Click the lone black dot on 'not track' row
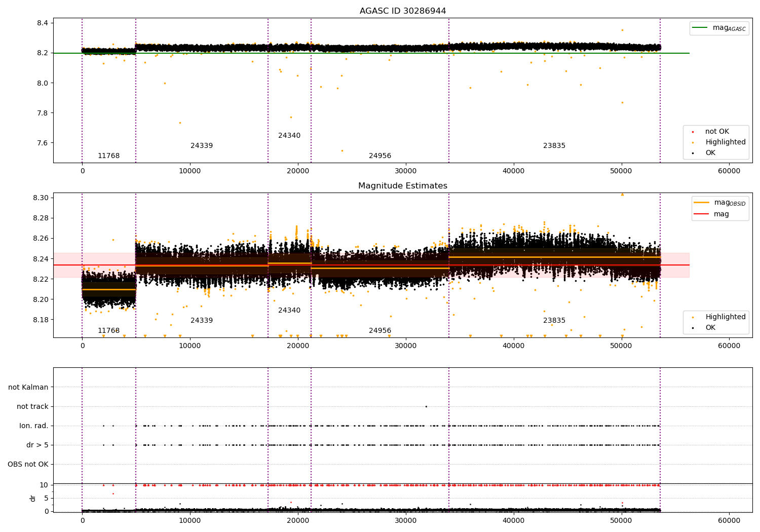 (426, 406)
